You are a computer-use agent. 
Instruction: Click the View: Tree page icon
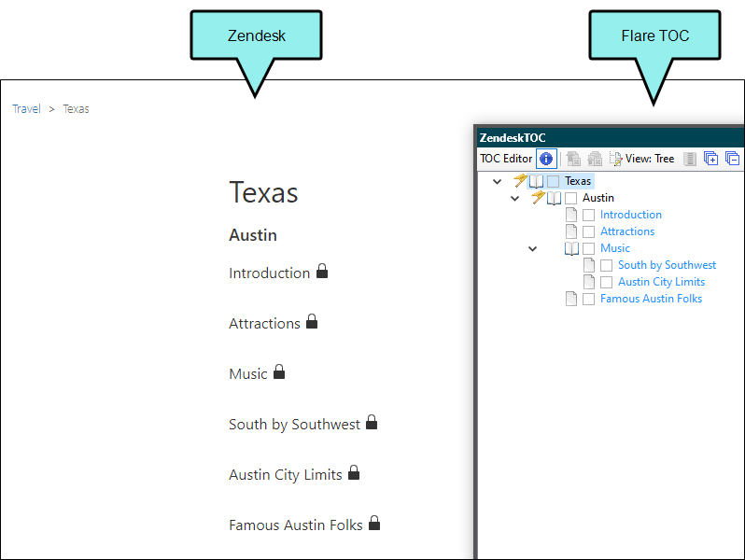[616, 159]
